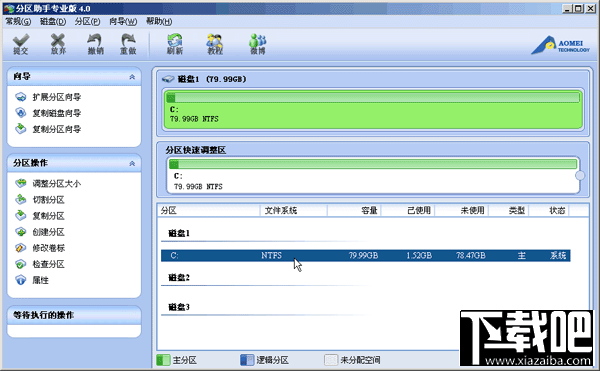Open the 教程 (Tutorial) toolbar icon
The image size is (600, 371).
[215, 43]
